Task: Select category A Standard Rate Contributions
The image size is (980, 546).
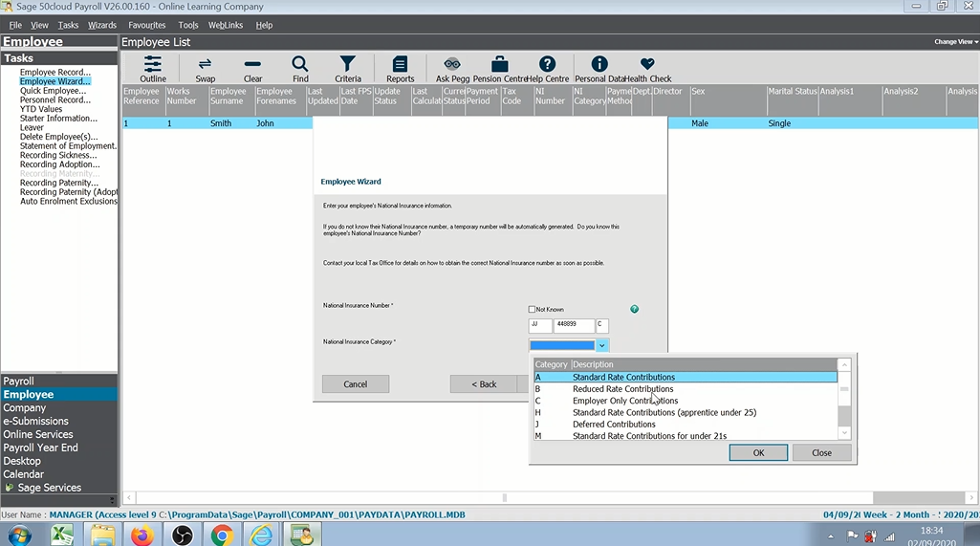Action: point(685,377)
